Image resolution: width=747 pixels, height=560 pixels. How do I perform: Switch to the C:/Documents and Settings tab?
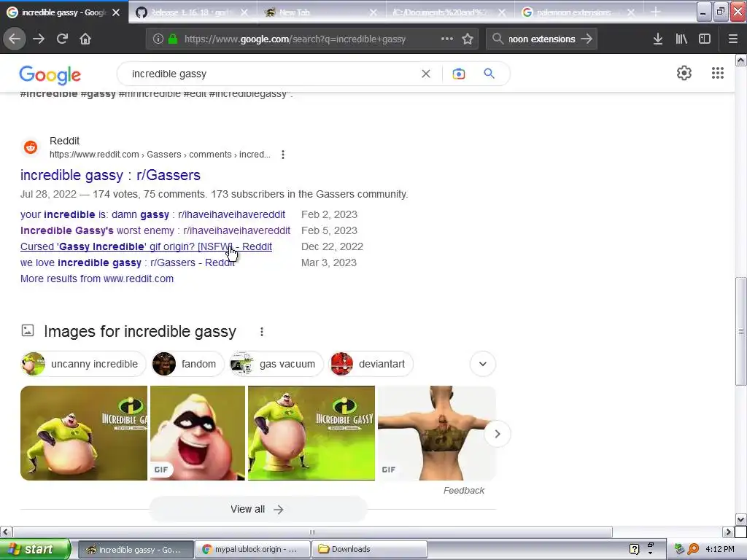449,13
